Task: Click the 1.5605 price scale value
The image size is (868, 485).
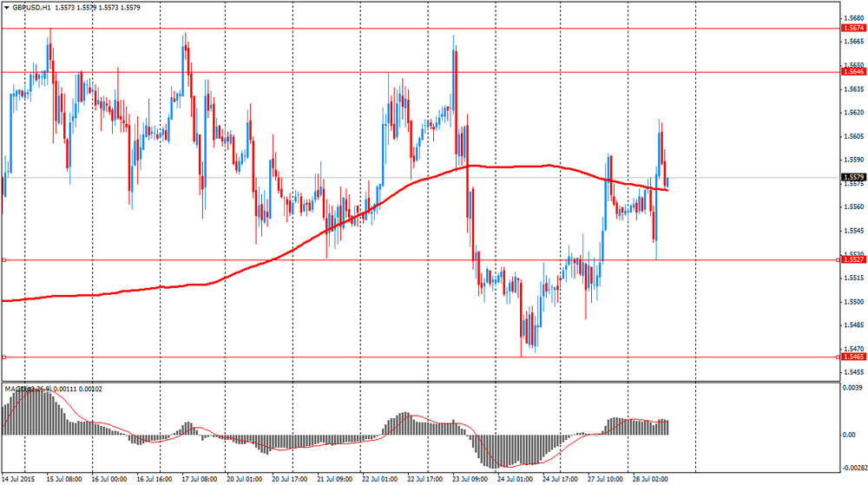Action: pyautogui.click(x=853, y=136)
